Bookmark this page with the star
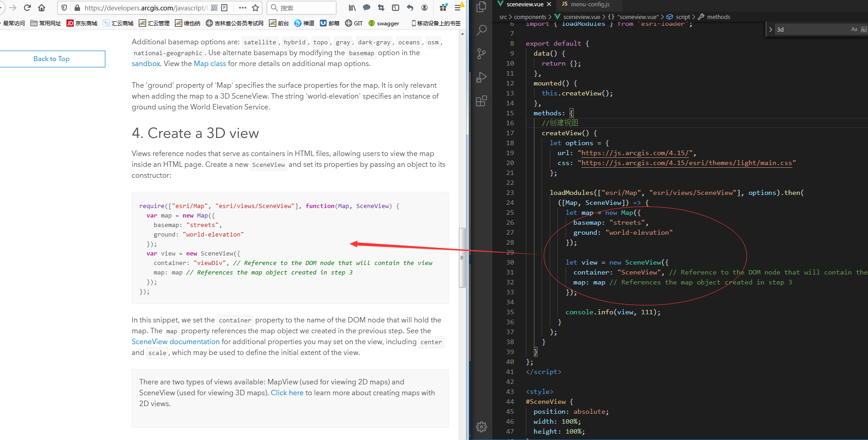The image size is (868, 440). click(x=255, y=8)
